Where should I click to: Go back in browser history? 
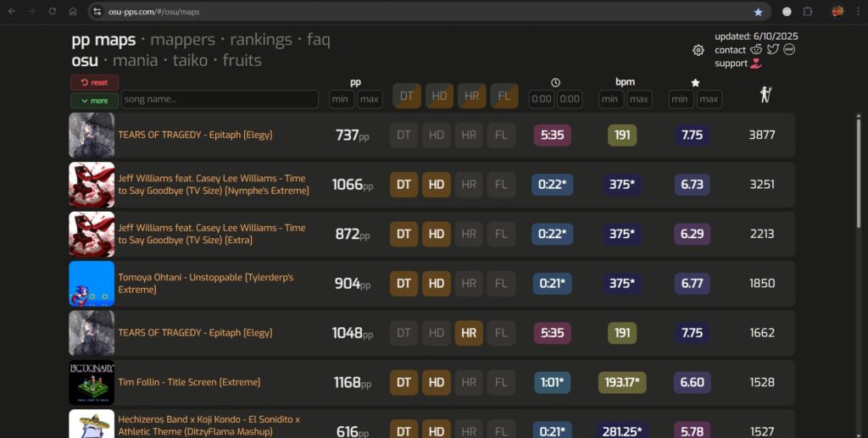pos(12,11)
